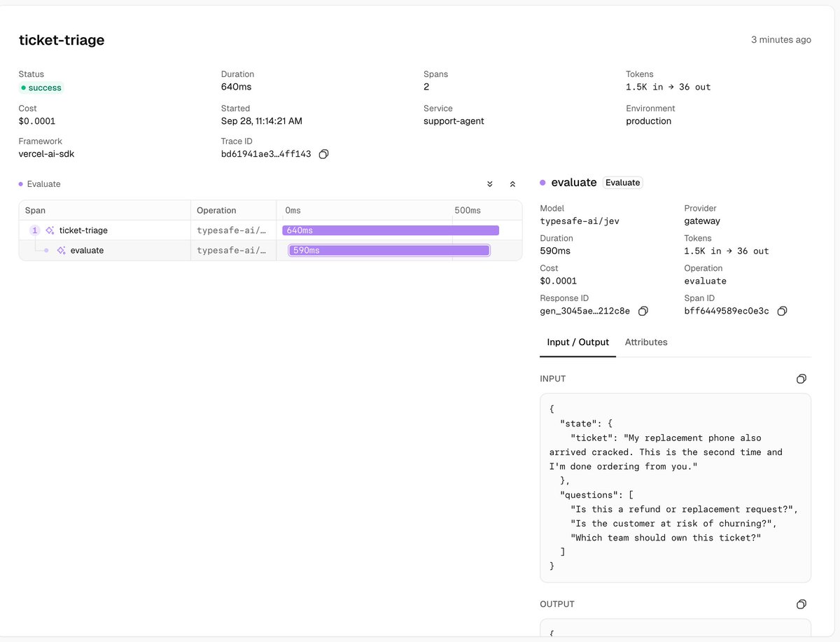Copy the Span ID bff6449589ec0e3c

[x=783, y=311]
